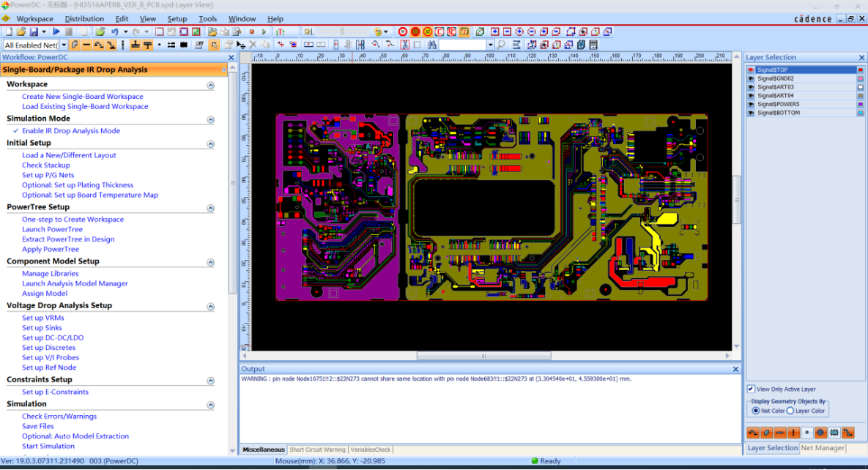Collapse the Voltage Drop Analysis Setup section
This screenshot has height=470, width=868.
(x=210, y=307)
